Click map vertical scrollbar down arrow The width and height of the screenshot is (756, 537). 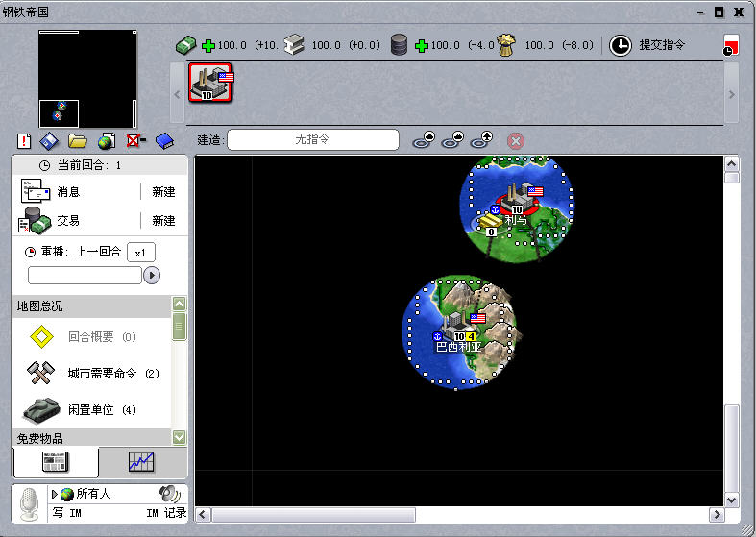tap(731, 500)
